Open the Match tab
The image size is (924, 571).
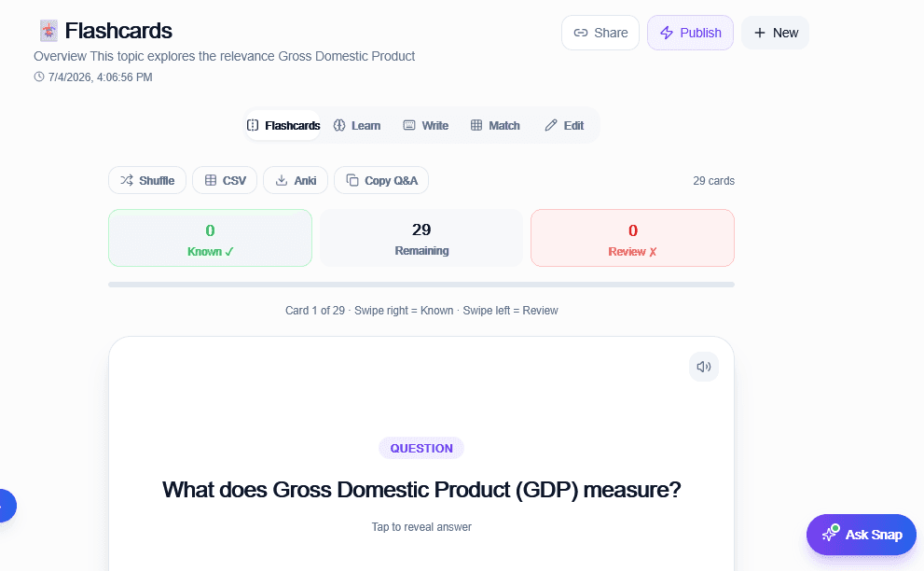coord(495,126)
